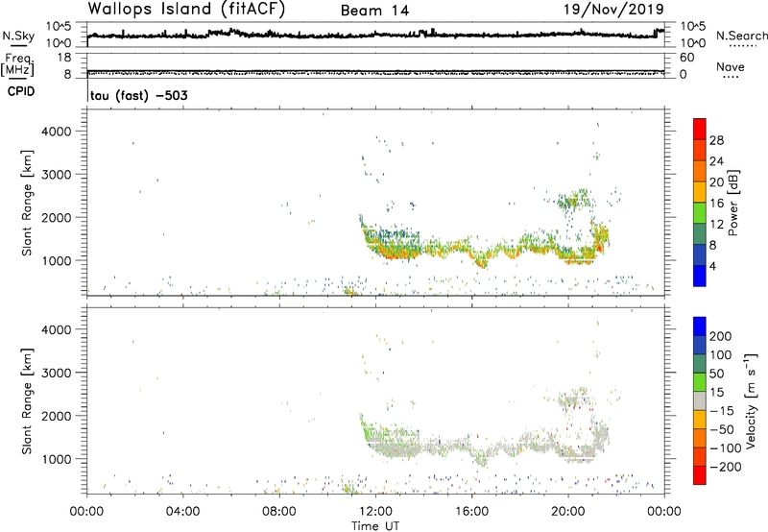Image resolution: width=768 pixels, height=532 pixels.
Task: Click the '3000' tick in the Power panel
Action: (x=56, y=175)
